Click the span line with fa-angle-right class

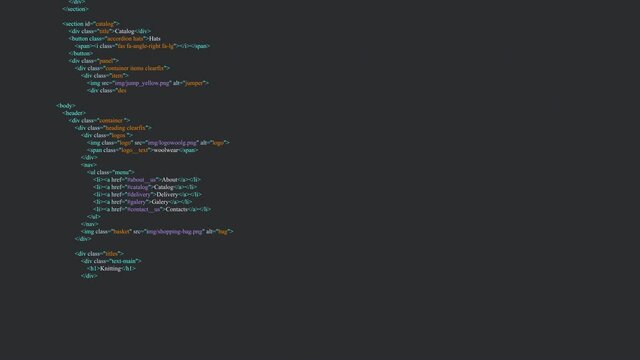142,46
